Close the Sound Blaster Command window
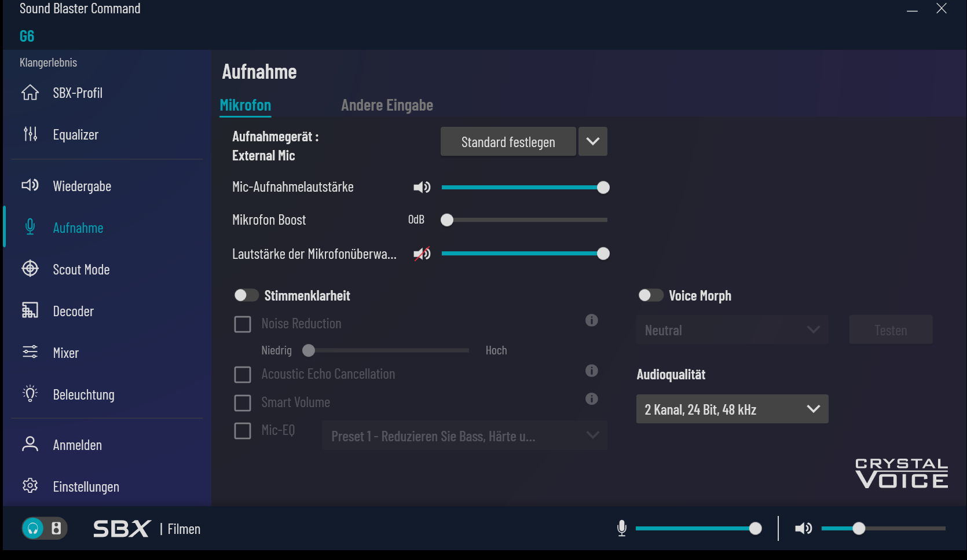The image size is (967, 560). coord(942,8)
